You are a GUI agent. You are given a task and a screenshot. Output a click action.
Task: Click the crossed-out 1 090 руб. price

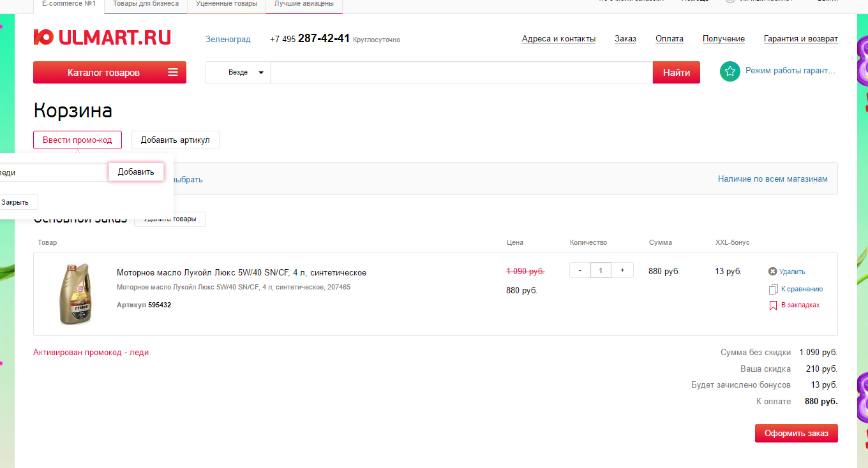point(525,271)
